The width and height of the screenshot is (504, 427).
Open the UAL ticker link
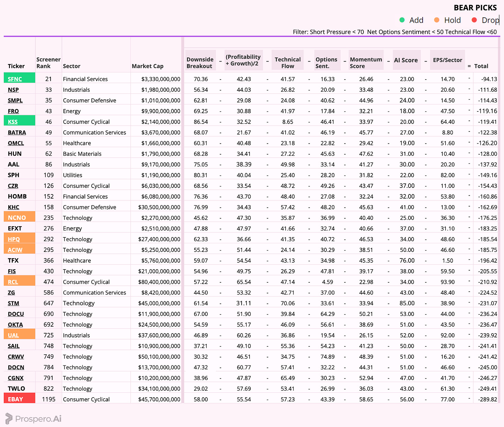tap(13, 335)
